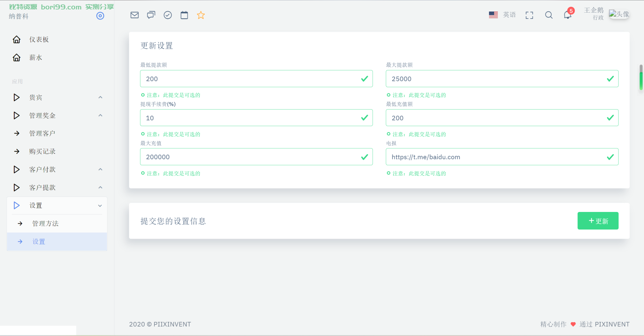Click the play icon beside 客户提款

click(17, 187)
